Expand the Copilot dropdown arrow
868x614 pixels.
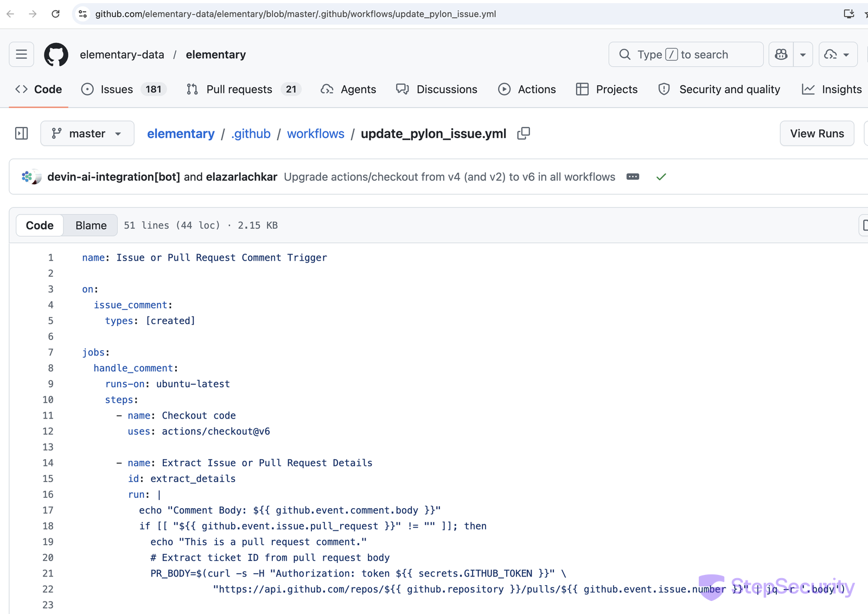tap(803, 54)
